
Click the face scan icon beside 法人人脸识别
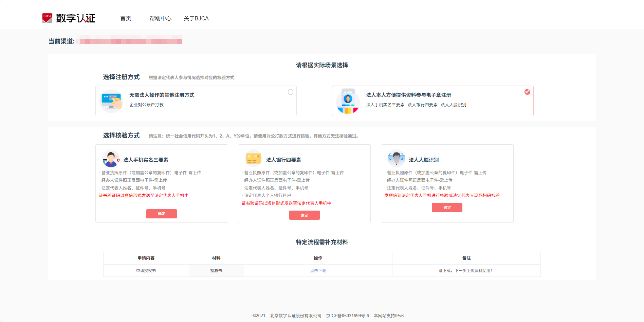[396, 158]
